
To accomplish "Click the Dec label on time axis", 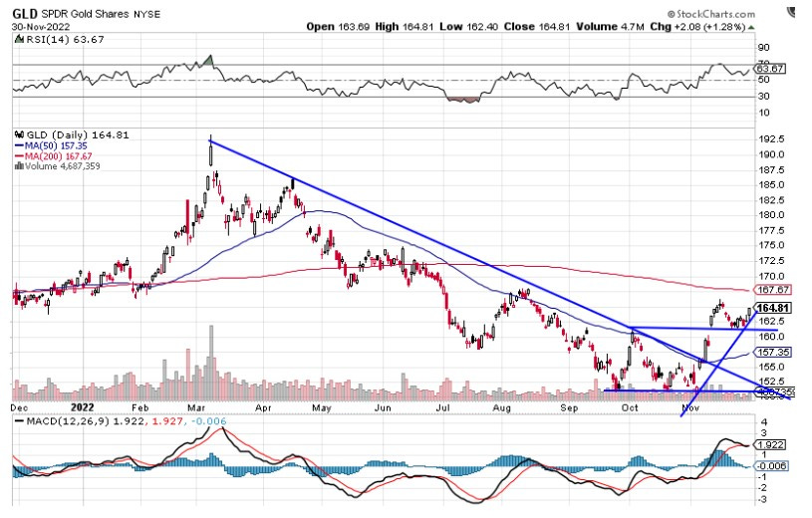I will (x=19, y=407).
